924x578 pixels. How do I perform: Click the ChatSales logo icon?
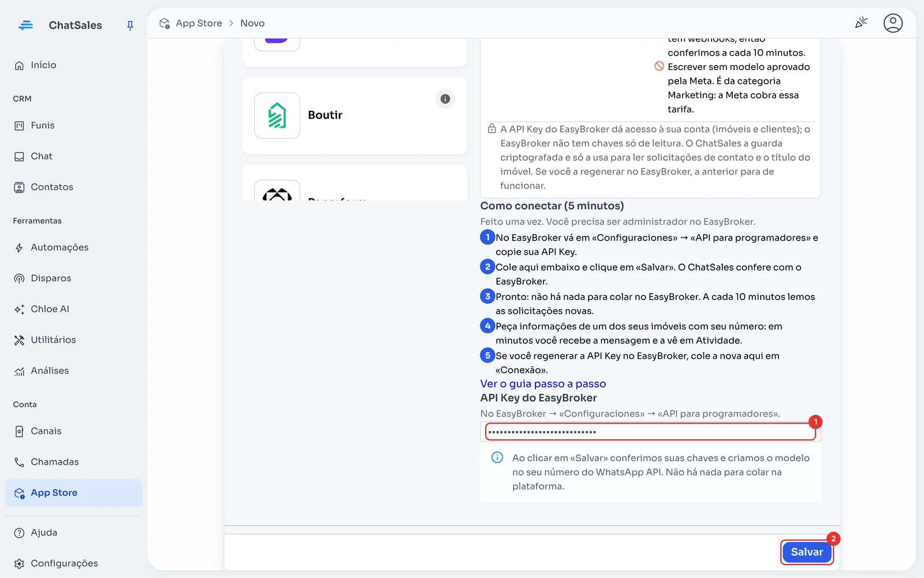pyautogui.click(x=26, y=25)
